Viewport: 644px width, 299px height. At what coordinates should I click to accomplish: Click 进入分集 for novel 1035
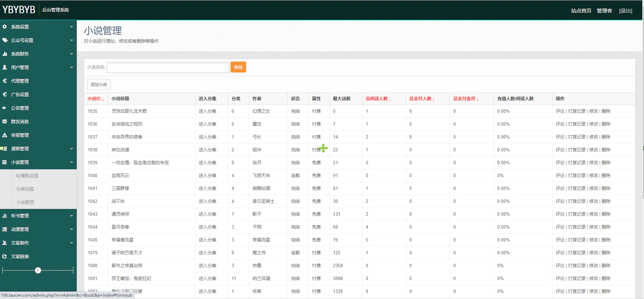coord(207,111)
